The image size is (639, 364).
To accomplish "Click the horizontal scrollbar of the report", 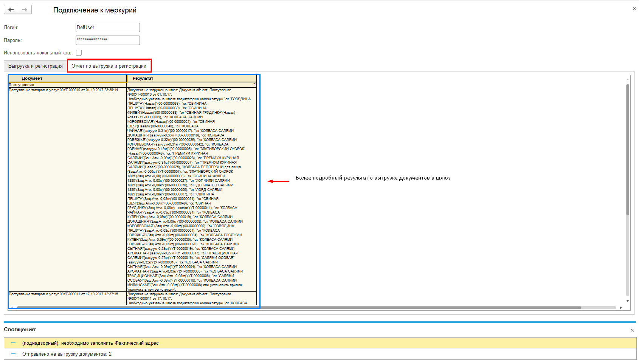I will click(x=299, y=308).
